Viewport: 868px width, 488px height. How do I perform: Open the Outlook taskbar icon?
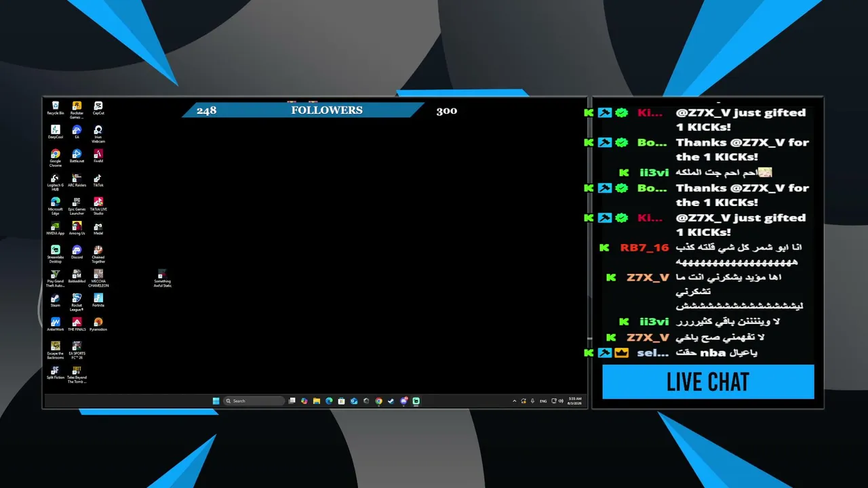point(353,401)
